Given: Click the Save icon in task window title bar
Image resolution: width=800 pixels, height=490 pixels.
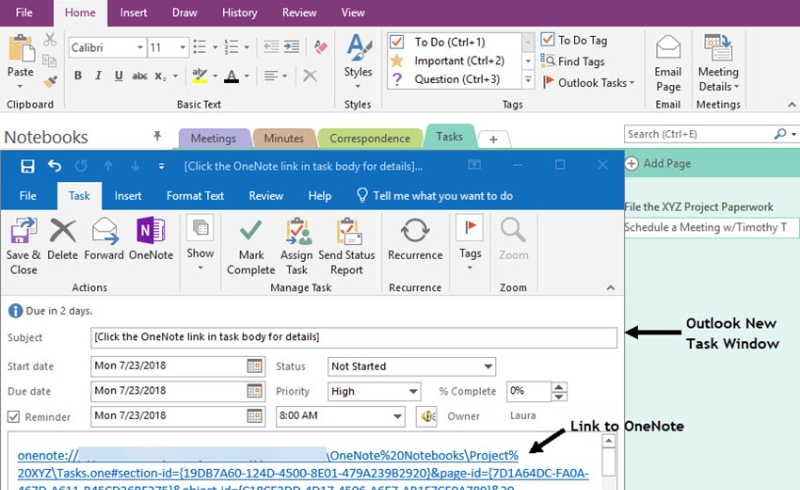Looking at the screenshot, I should (x=28, y=166).
